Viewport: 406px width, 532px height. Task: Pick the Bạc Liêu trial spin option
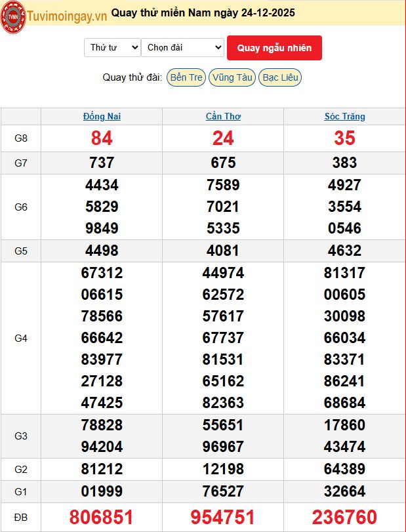coord(280,77)
